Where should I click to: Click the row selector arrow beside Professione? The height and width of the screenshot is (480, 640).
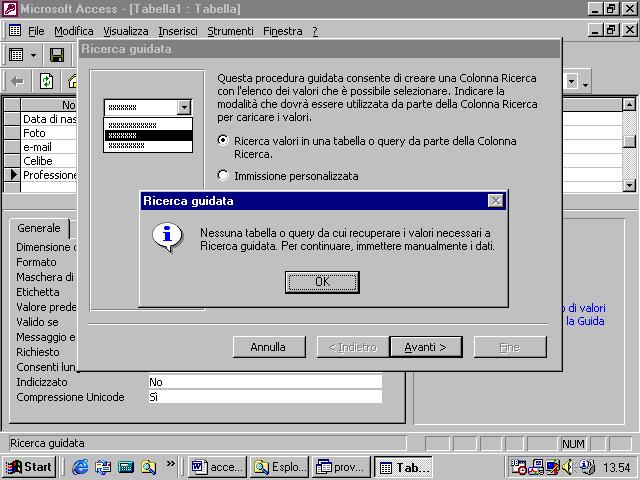tap(12, 175)
